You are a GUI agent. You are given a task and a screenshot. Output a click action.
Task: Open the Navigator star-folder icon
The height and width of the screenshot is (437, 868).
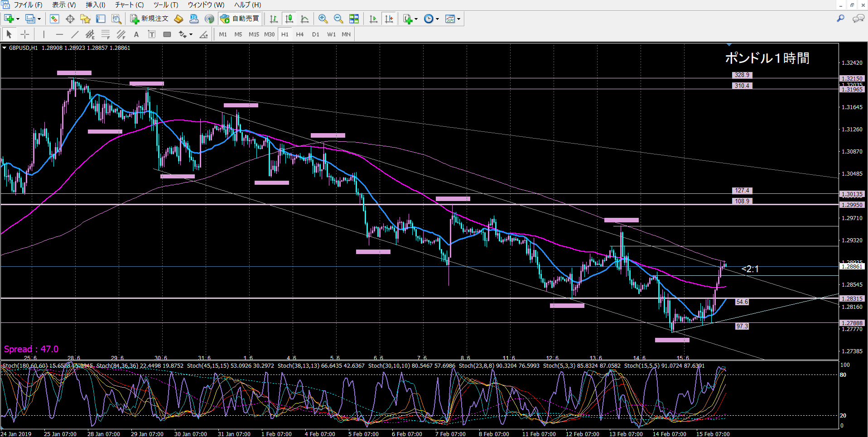click(85, 19)
